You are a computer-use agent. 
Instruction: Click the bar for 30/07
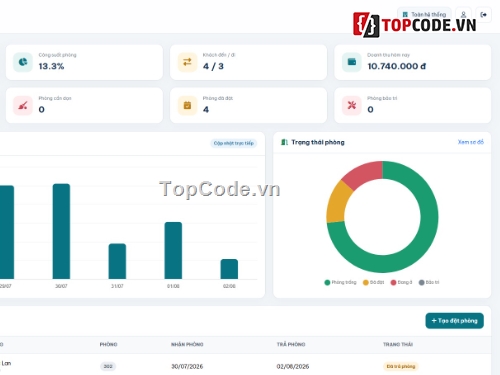coord(61,231)
